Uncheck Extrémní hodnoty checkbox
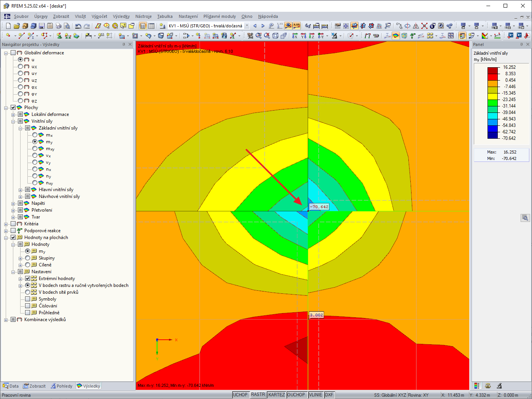The height and width of the screenshot is (399, 532). 28,279
